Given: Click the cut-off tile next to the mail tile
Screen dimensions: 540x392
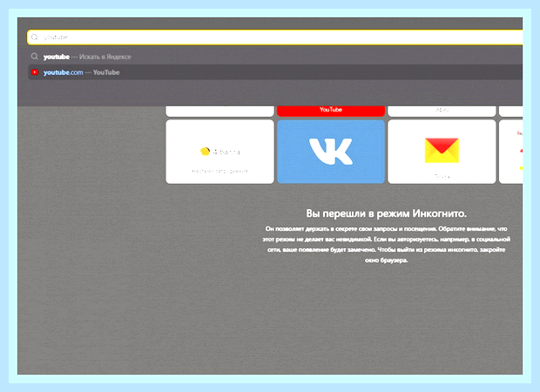Looking at the screenshot, I should (510, 152).
